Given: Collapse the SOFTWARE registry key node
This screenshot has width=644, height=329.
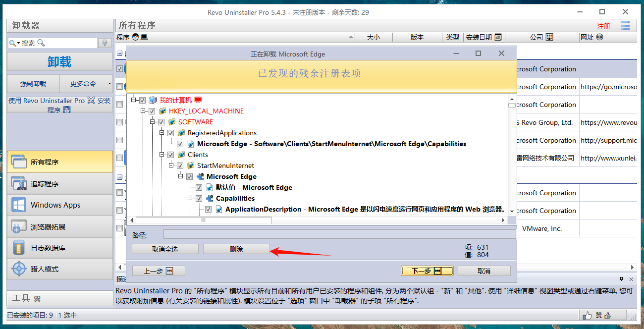Looking at the screenshot, I should click(152, 122).
